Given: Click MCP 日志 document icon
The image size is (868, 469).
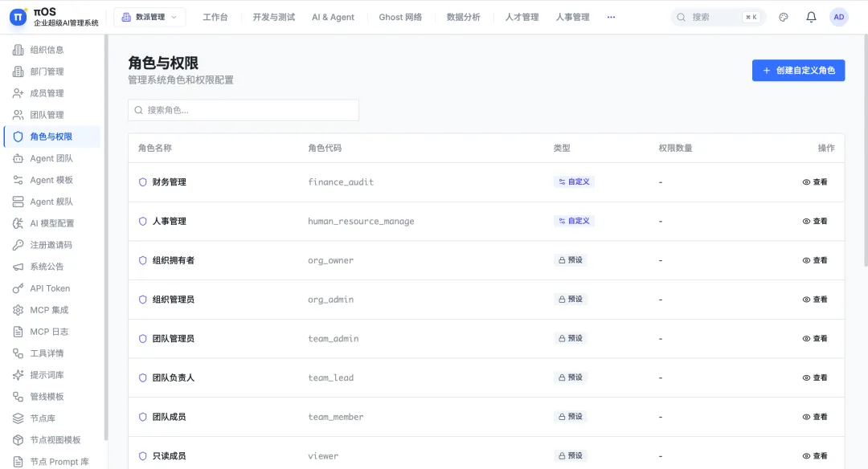Looking at the screenshot, I should pyautogui.click(x=18, y=332).
